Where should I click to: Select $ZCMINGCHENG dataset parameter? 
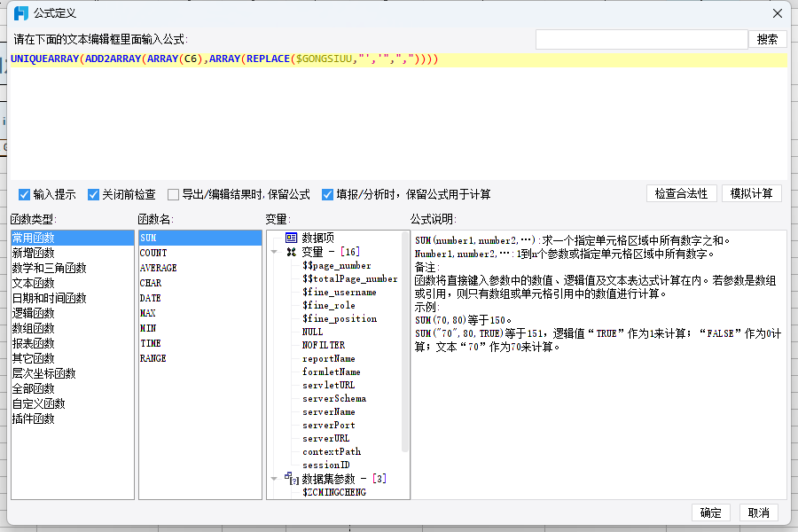click(x=334, y=492)
